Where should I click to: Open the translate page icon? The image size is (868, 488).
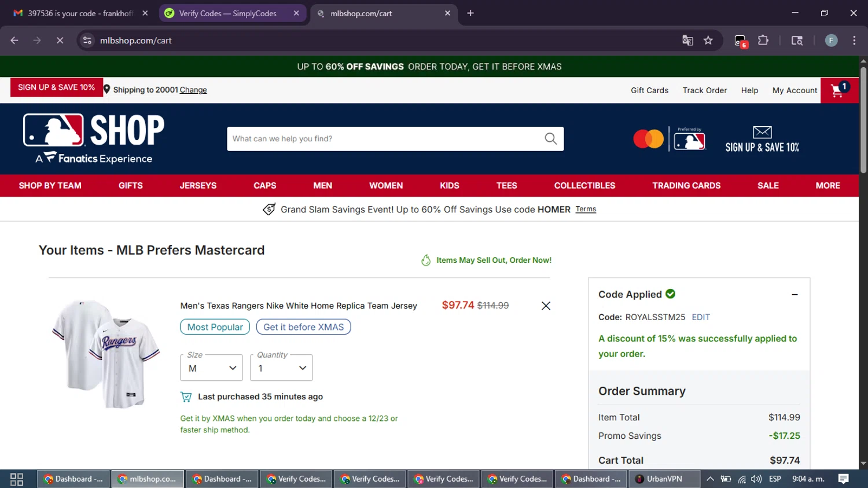point(687,41)
